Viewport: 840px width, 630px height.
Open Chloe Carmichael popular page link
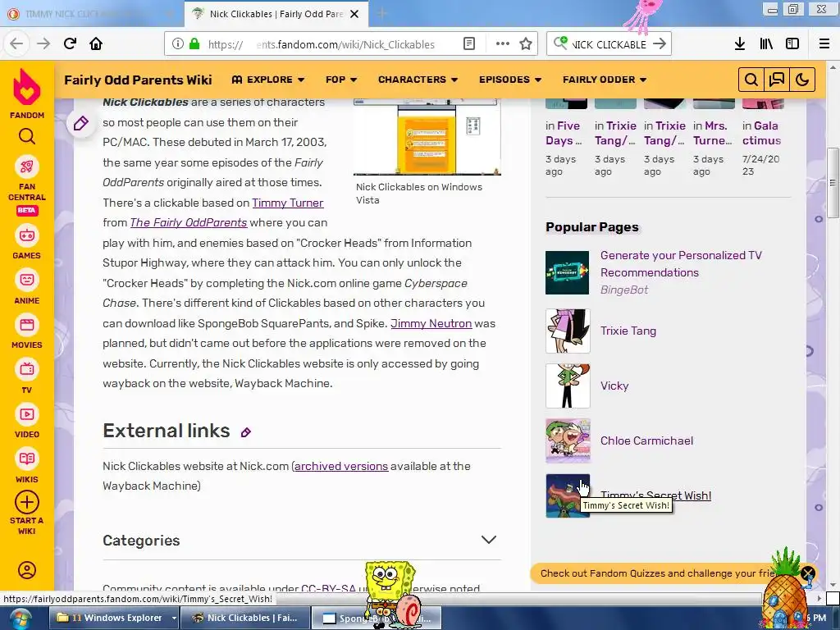point(646,441)
